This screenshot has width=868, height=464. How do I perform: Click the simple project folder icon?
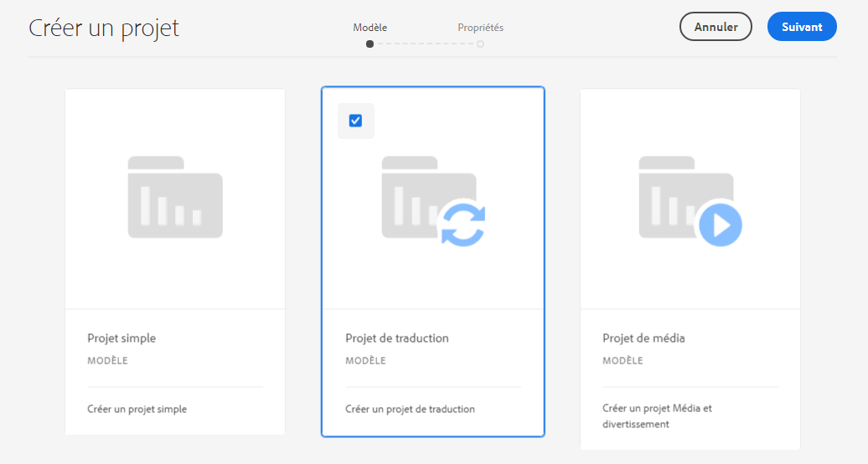point(175,198)
